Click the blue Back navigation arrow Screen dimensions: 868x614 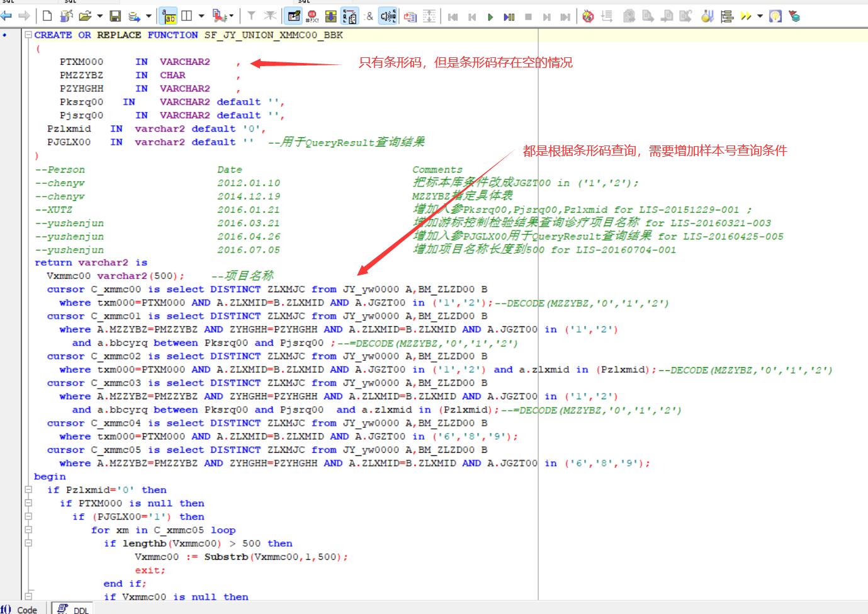(7, 16)
